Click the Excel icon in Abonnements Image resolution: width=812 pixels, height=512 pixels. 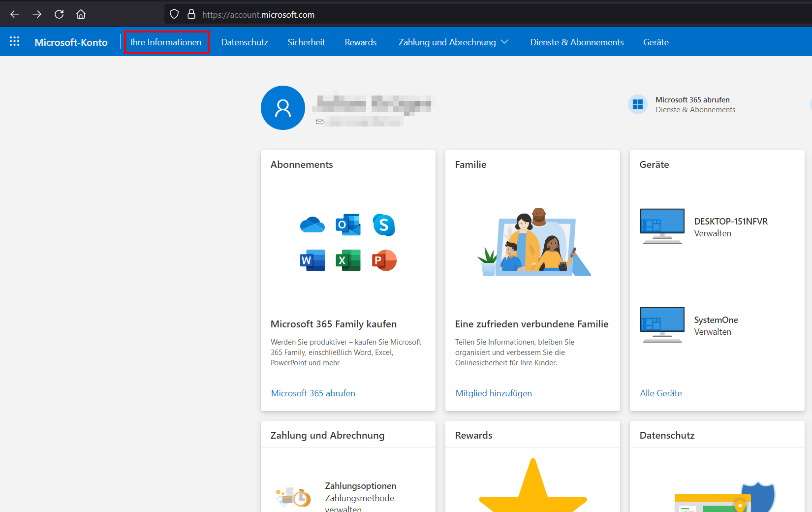(348, 260)
